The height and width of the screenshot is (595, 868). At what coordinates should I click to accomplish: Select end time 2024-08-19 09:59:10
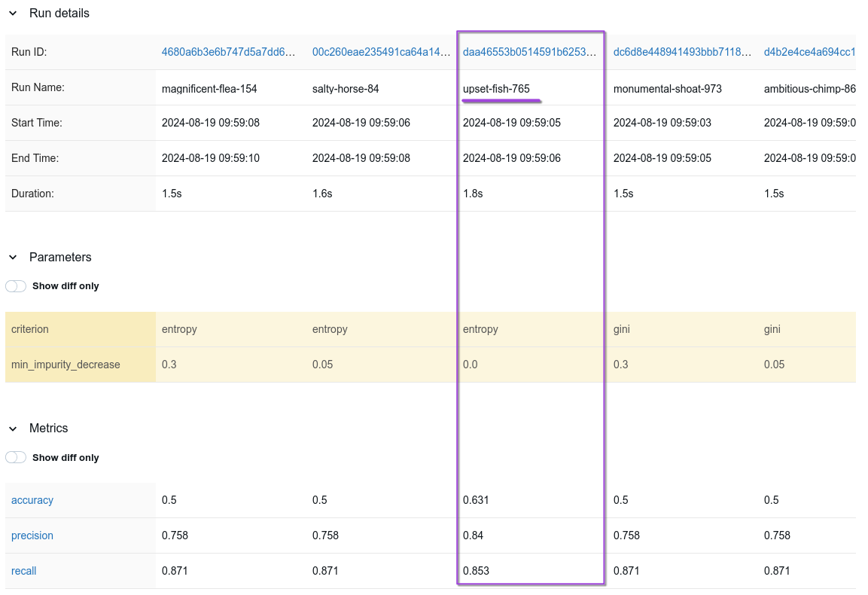coord(210,158)
